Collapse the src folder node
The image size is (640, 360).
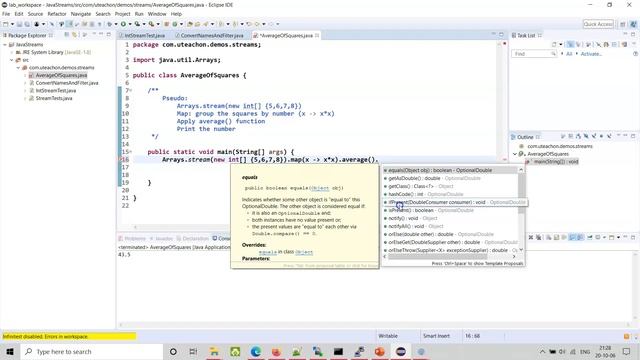(12, 60)
